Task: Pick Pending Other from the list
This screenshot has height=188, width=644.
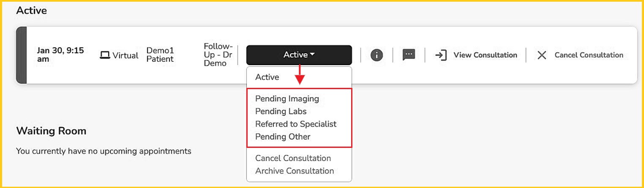Action: click(283, 136)
